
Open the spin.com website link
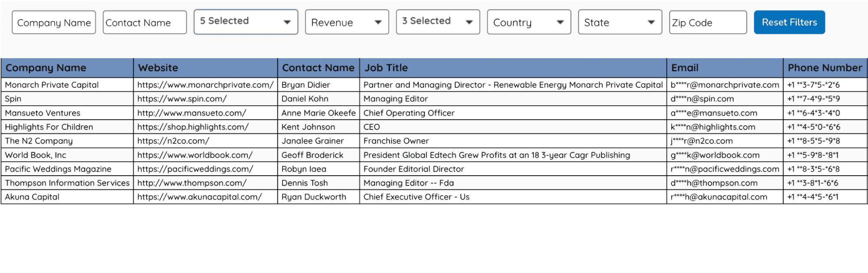click(182, 99)
